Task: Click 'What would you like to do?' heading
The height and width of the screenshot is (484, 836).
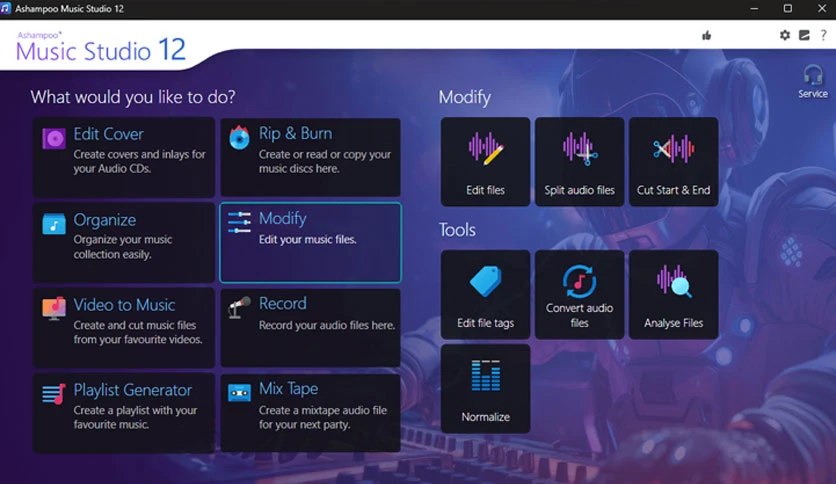Action: pyautogui.click(x=133, y=97)
